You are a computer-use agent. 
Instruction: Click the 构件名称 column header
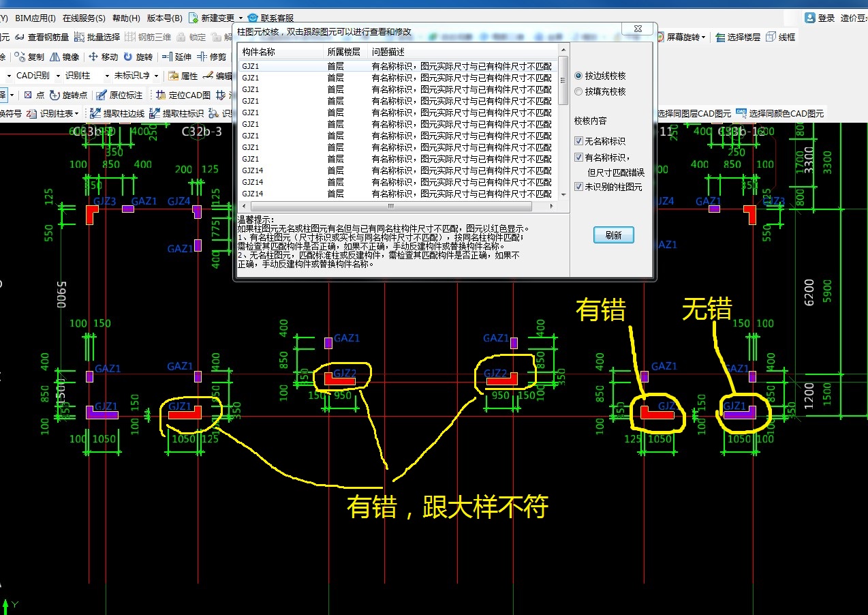[281, 52]
